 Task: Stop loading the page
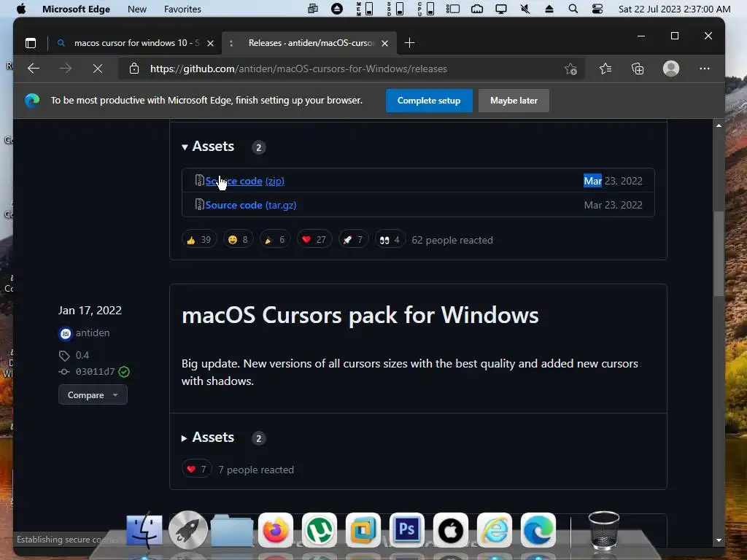98,69
